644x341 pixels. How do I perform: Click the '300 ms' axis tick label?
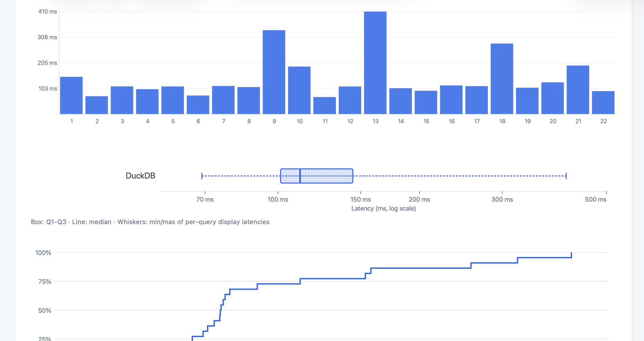[502, 199]
